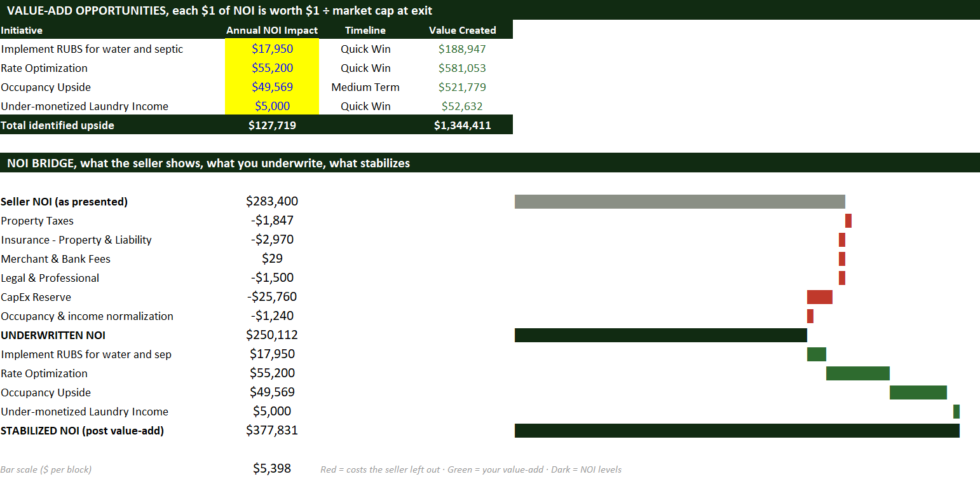Screen dimensions: 980x479
Task: Click the 'Seller NOI (as presented)' label
Action: [64, 202]
